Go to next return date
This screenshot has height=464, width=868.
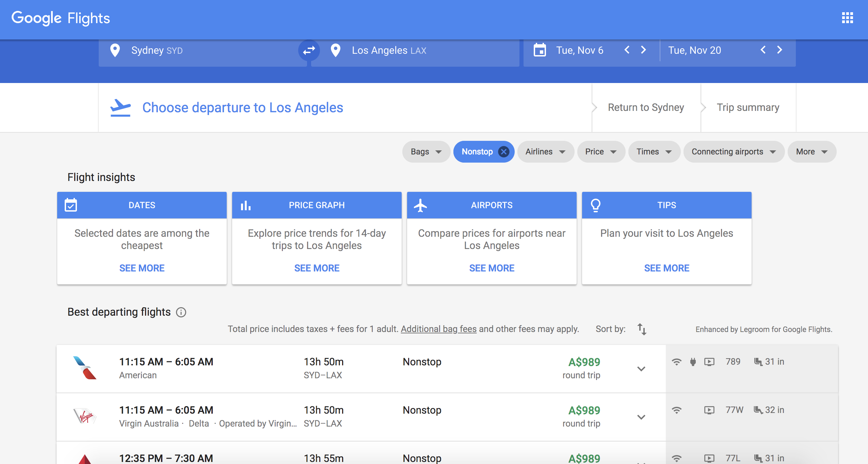tap(779, 50)
